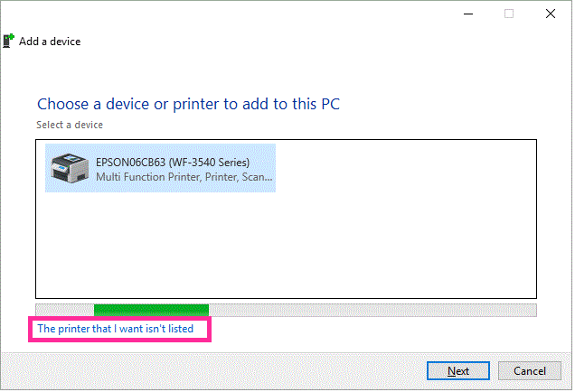Open "The printer that I want isn't listed" link
Image resolution: width=575 pixels, height=392 pixels.
click(115, 329)
